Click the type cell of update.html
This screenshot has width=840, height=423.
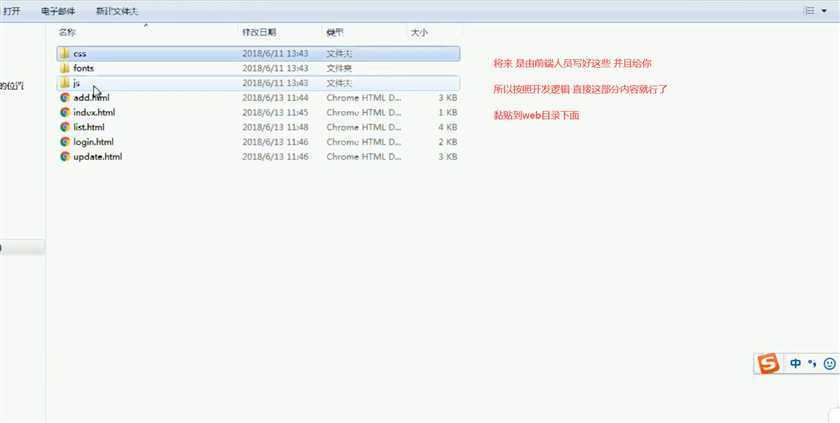pyautogui.click(x=364, y=157)
